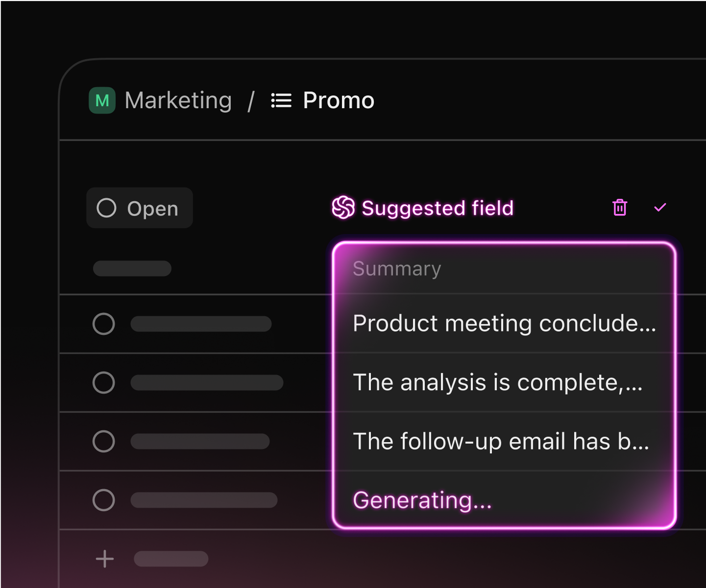The image size is (706, 588).
Task: Open the Product meeting conclude summary cell
Action: point(504,324)
